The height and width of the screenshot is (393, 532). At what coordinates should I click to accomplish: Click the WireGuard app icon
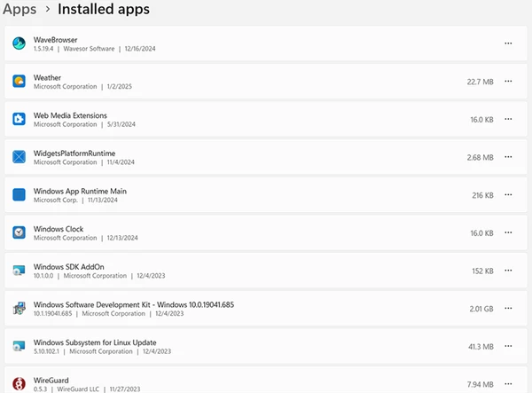(19, 381)
